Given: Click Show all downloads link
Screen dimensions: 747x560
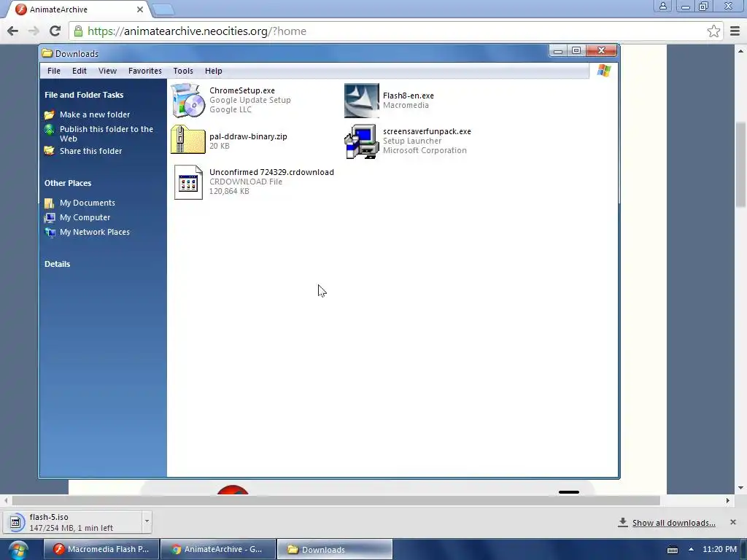Looking at the screenshot, I should [673, 523].
